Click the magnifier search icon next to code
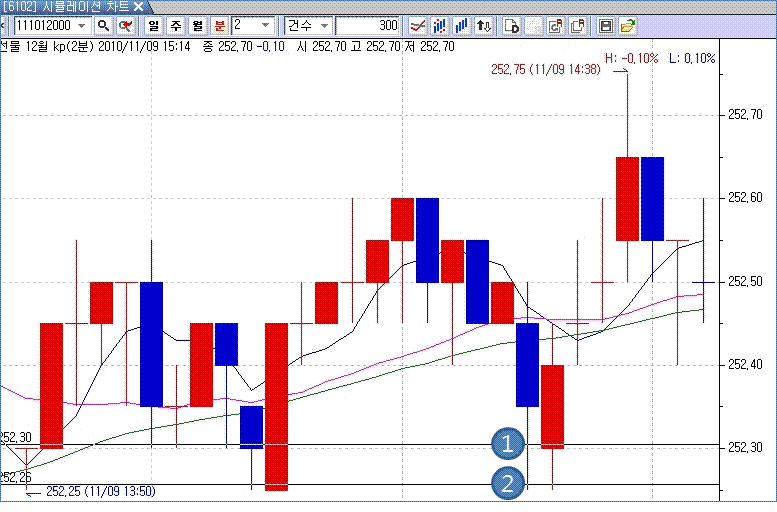The height and width of the screenshot is (512, 777). [103, 25]
